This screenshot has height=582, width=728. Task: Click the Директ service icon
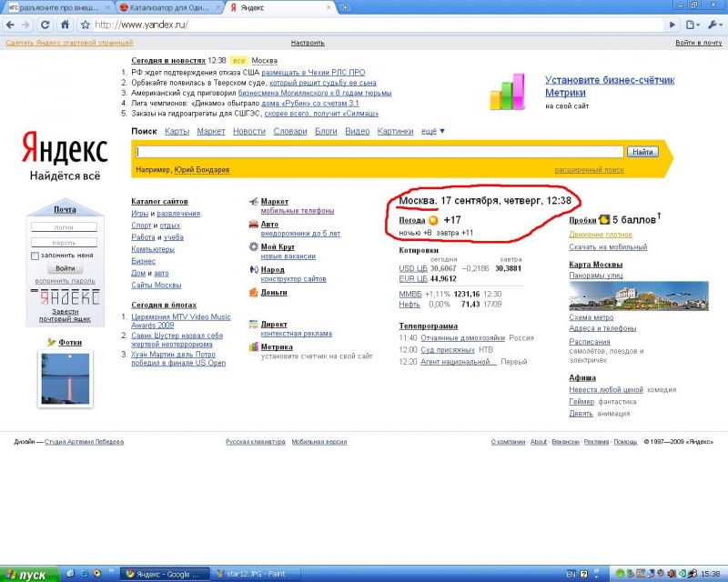click(254, 324)
